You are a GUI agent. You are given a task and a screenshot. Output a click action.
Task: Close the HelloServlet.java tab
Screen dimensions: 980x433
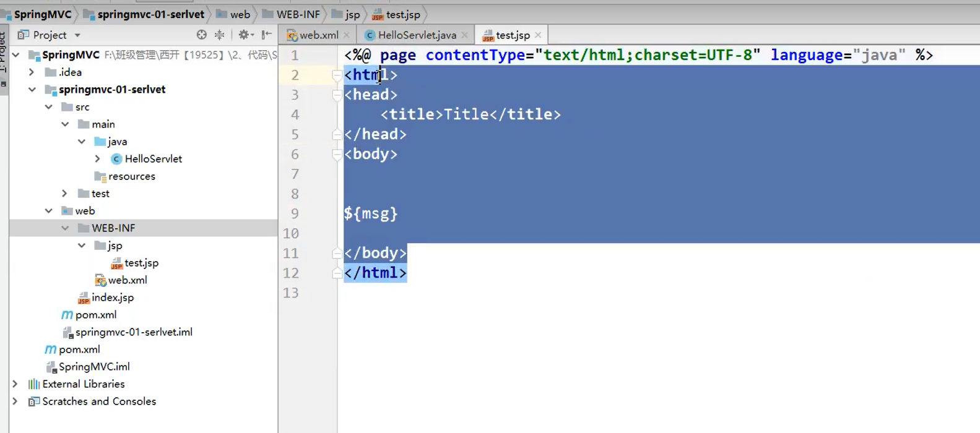pyautogui.click(x=465, y=35)
